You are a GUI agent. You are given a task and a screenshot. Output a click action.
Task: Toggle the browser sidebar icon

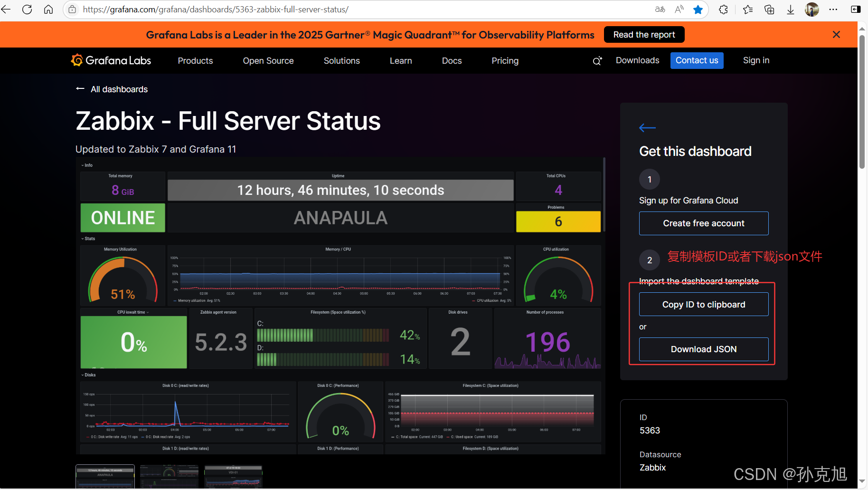coord(856,10)
